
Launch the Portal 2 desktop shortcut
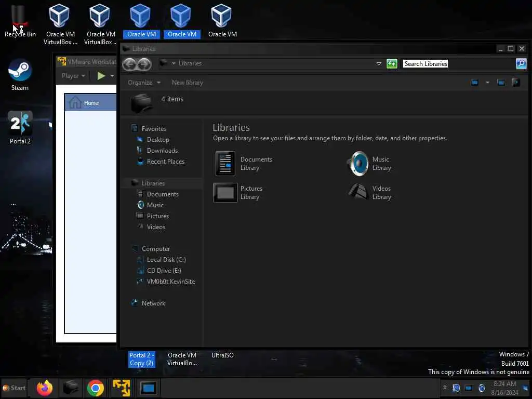pyautogui.click(x=20, y=128)
